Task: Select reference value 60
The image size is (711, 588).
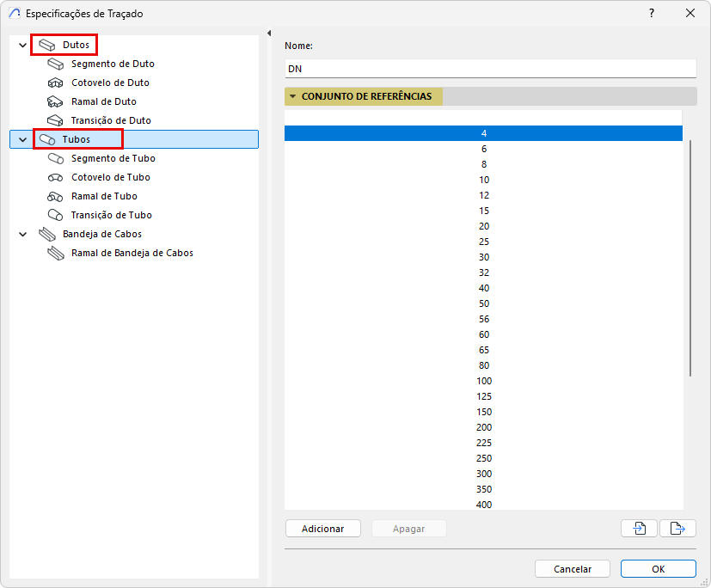Action: click(483, 334)
